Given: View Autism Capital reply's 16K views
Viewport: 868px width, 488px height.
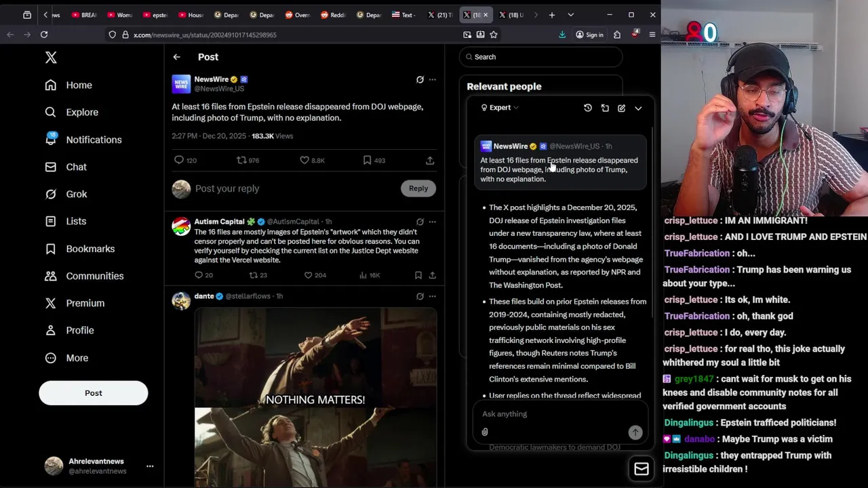Looking at the screenshot, I should [369, 275].
